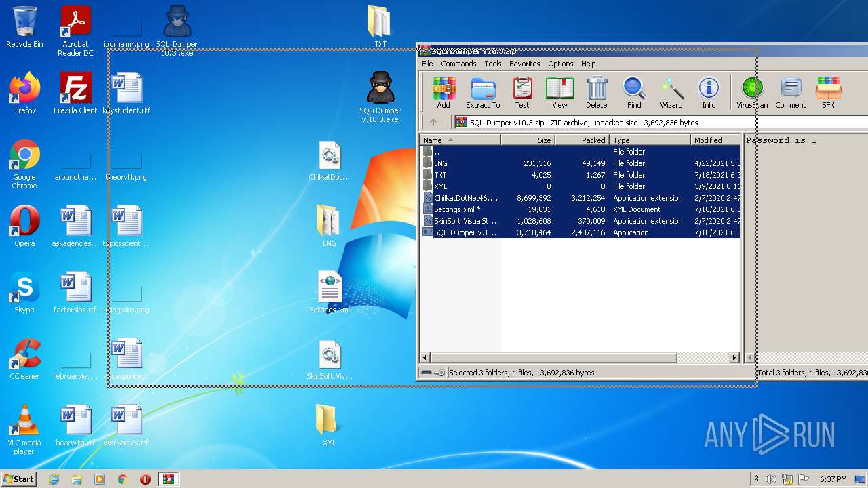The image size is (868, 488).
Task: Select factorslos.rtf document on desktop
Action: pyautogui.click(x=75, y=293)
